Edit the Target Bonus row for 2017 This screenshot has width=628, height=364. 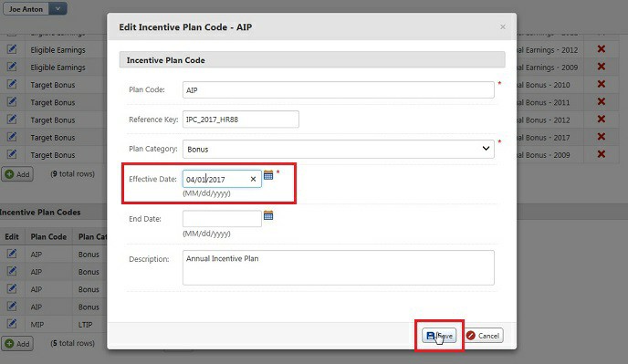(12, 137)
